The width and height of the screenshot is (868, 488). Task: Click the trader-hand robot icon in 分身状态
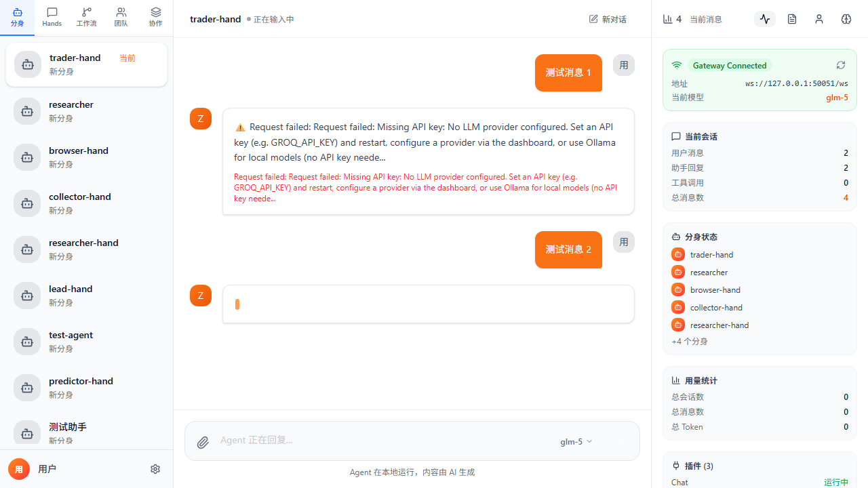click(x=677, y=255)
